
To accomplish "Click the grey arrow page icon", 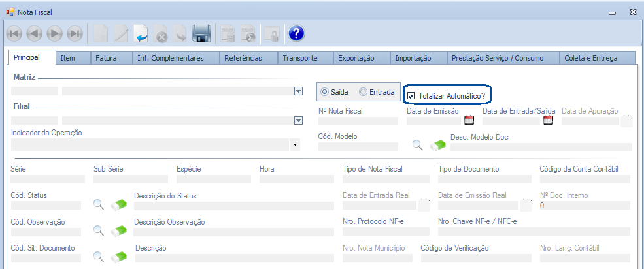I will [180, 34].
